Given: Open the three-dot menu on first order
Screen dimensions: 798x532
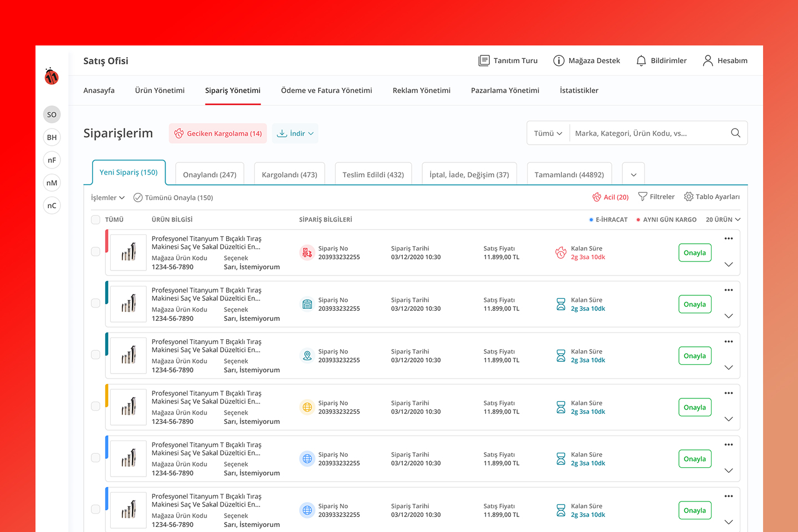Looking at the screenshot, I should pos(729,238).
